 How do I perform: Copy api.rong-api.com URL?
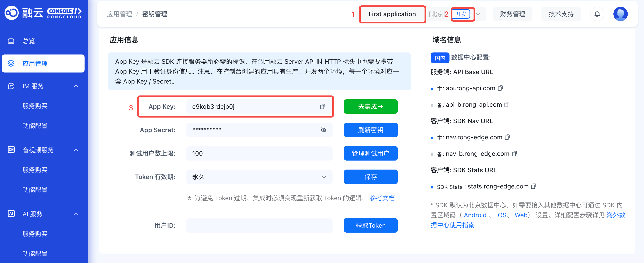click(500, 88)
